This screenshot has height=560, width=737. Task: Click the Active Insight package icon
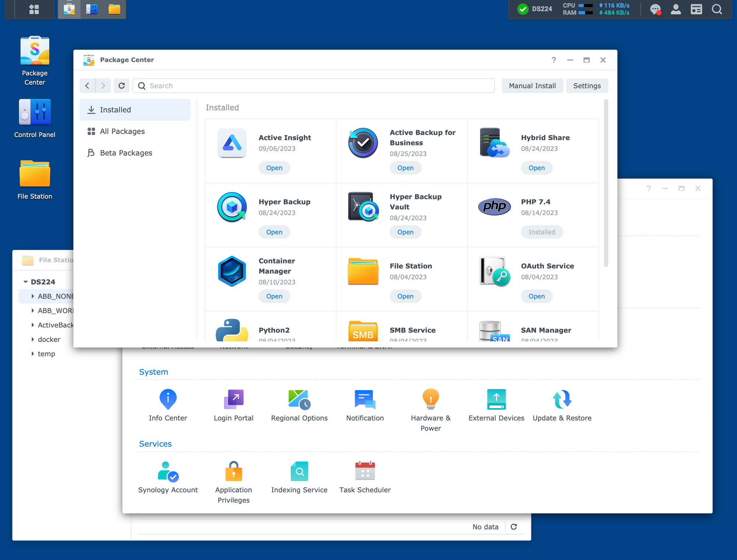pyautogui.click(x=232, y=143)
